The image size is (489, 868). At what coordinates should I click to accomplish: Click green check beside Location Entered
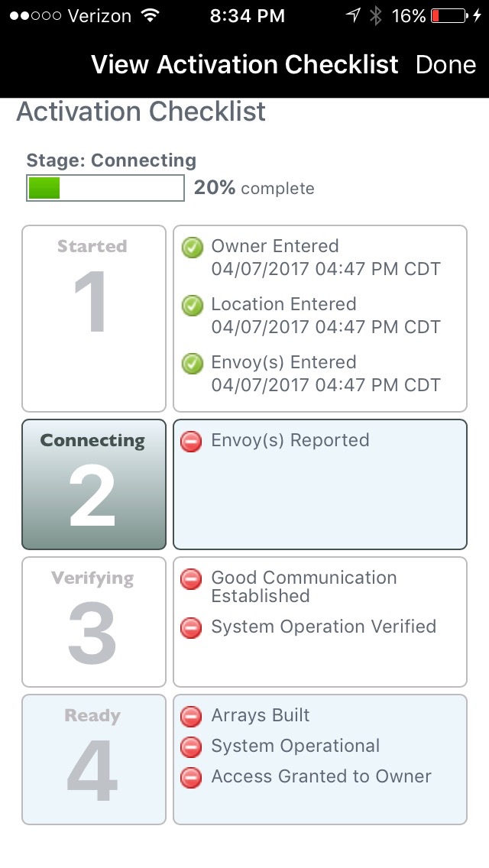(x=192, y=306)
